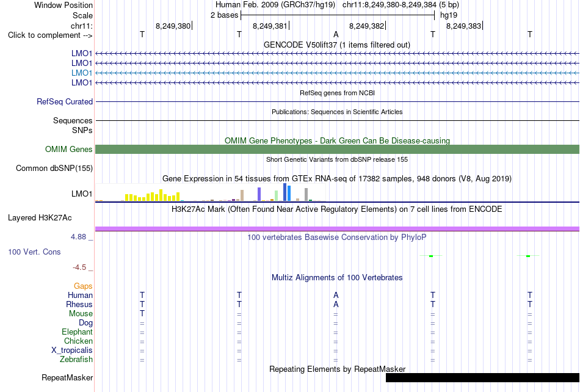This screenshot has height=392, width=580.
Task: Click the tallest dark-blue bar in the GTEx chart
Action: click(x=285, y=192)
